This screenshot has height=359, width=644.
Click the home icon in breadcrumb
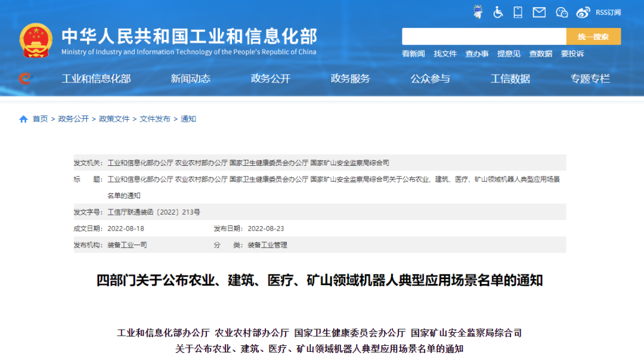pos(23,119)
